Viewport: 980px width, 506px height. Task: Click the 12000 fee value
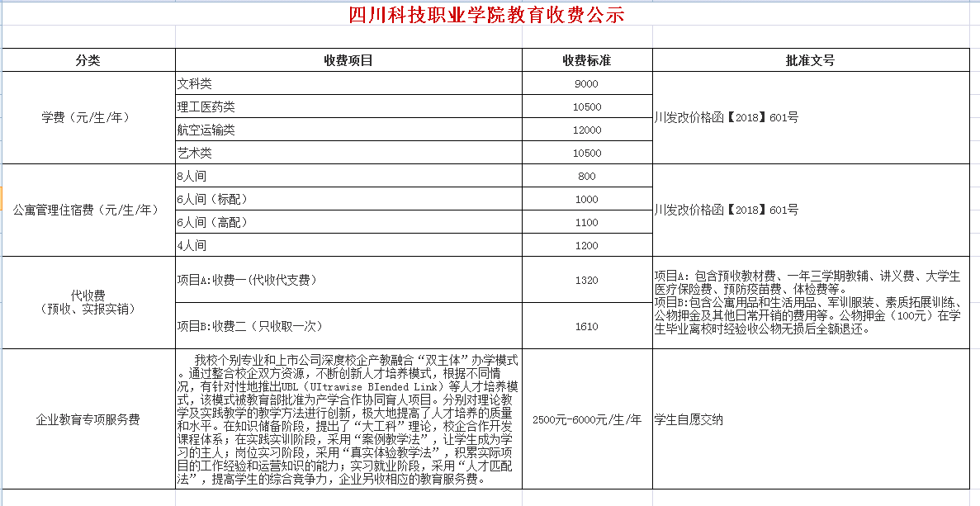click(587, 130)
